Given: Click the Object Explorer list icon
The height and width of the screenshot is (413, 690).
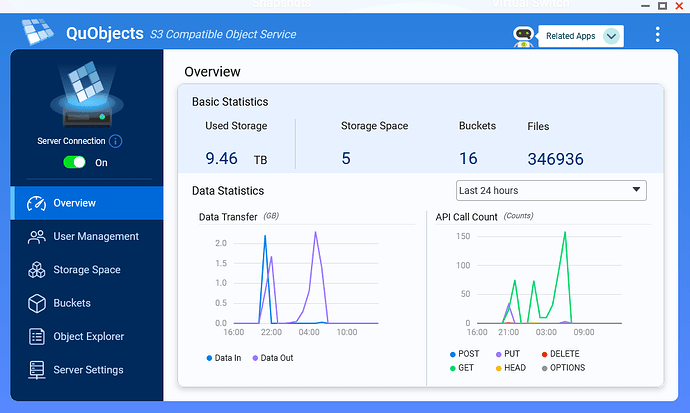Looking at the screenshot, I should 37,336.
